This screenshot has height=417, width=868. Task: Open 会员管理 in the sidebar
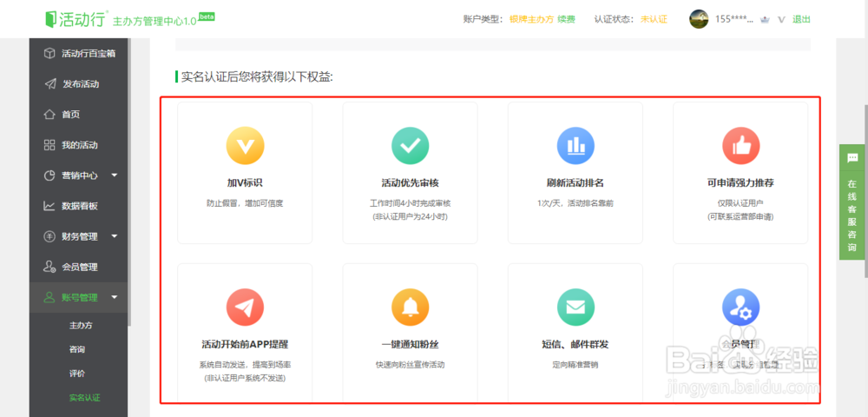79,267
